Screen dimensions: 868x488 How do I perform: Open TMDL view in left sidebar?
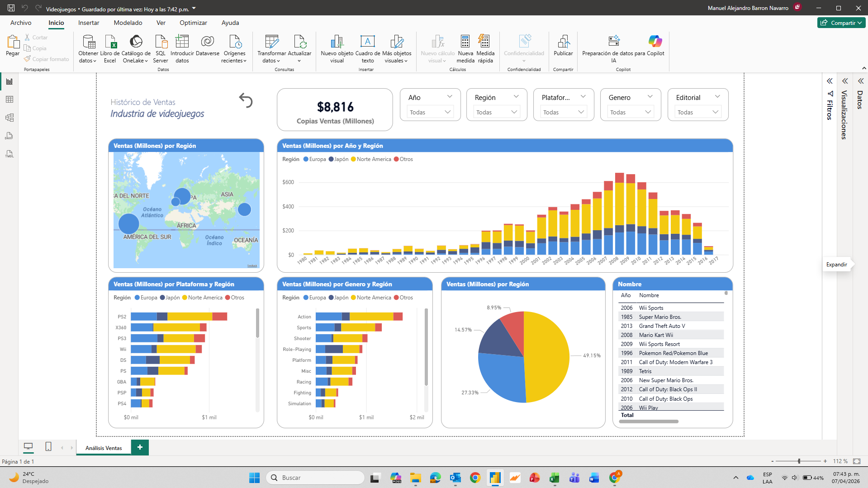[x=9, y=154]
